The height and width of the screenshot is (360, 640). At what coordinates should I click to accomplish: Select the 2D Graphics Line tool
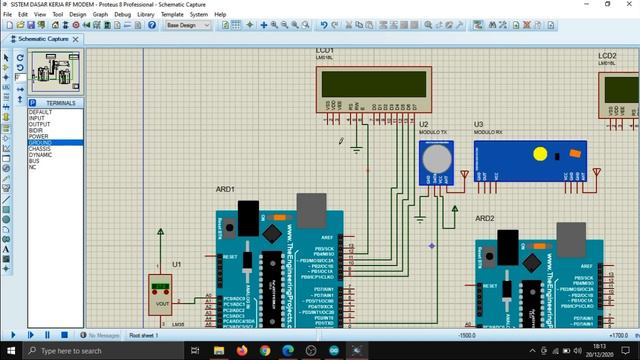(x=6, y=200)
